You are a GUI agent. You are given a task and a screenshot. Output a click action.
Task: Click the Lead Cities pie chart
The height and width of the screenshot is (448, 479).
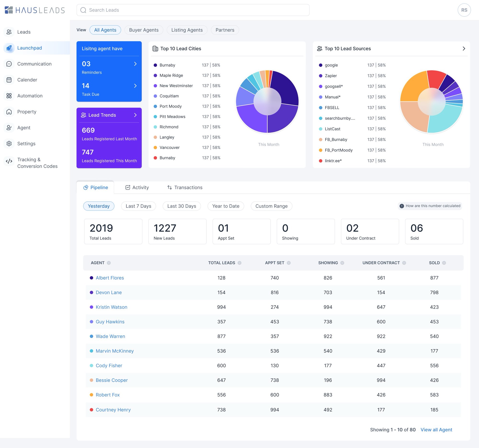pos(267,101)
